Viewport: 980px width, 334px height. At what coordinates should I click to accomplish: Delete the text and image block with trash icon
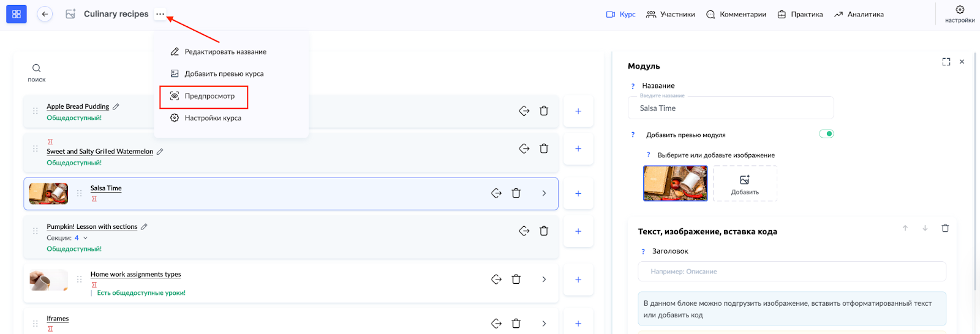click(944, 228)
